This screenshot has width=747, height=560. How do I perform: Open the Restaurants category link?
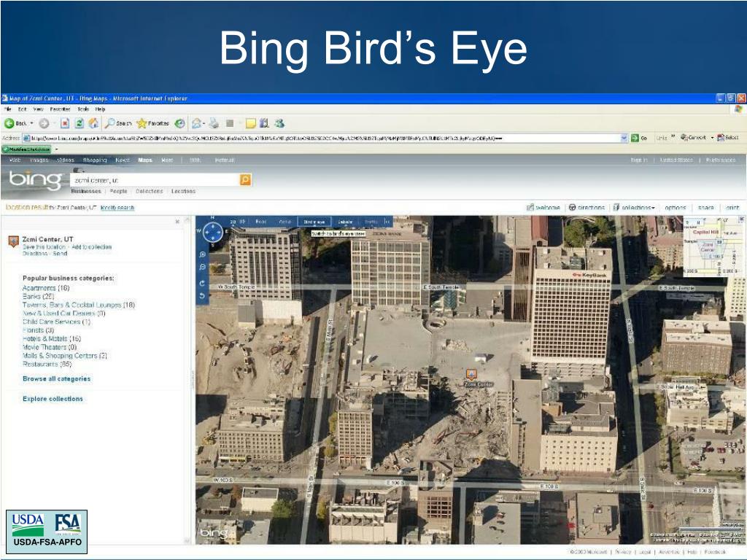pyautogui.click(x=47, y=364)
